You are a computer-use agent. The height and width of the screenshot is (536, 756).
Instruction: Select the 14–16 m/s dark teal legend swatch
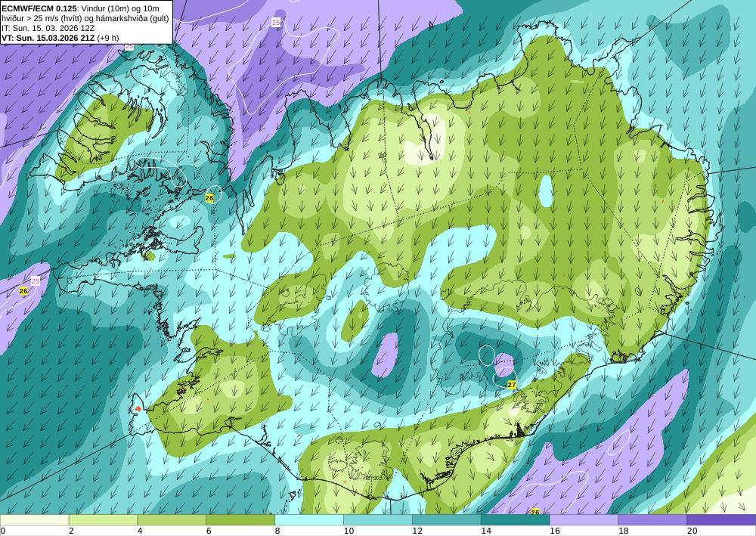pos(516,520)
